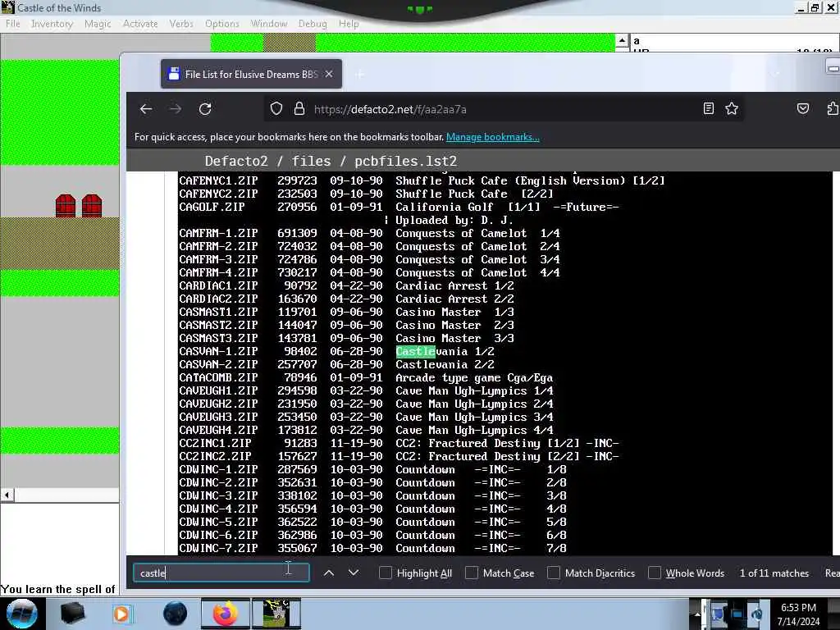840x630 pixels.
Task: Select the File List for Elusive Dreams BBS tab
Action: tap(251, 74)
